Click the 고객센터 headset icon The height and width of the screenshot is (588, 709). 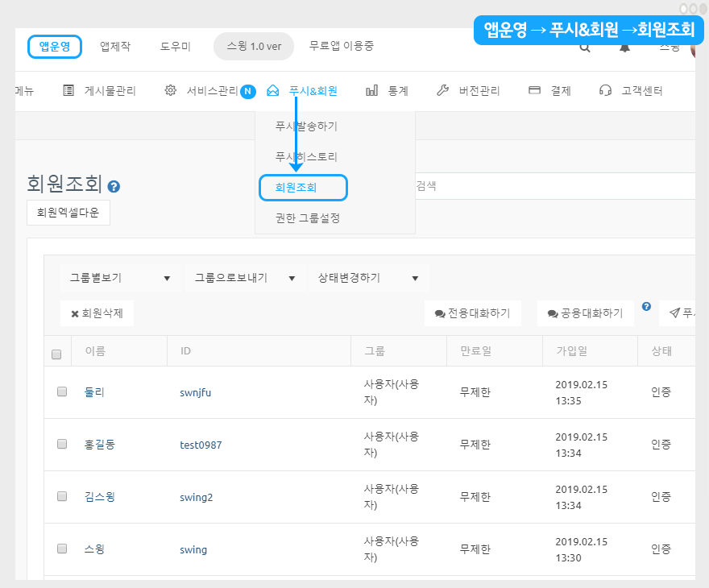[606, 91]
